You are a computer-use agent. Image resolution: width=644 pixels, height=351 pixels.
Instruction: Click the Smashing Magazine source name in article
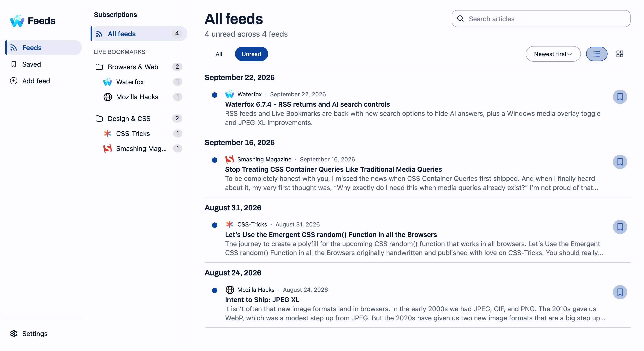click(264, 159)
